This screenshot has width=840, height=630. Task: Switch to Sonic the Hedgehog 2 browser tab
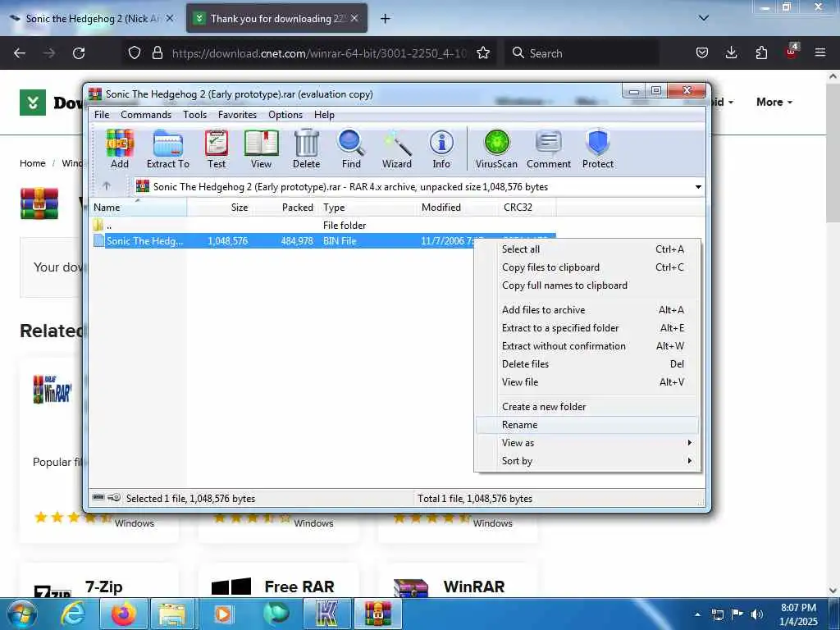click(92, 19)
